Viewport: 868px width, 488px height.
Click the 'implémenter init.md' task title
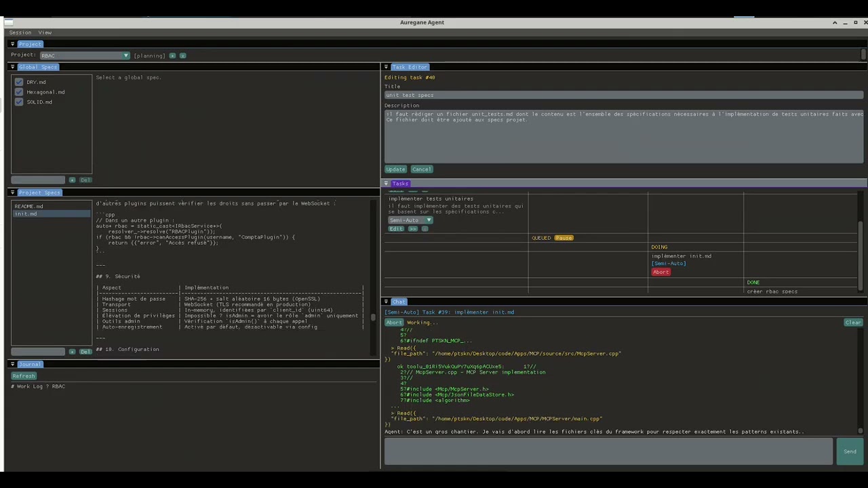coord(682,256)
